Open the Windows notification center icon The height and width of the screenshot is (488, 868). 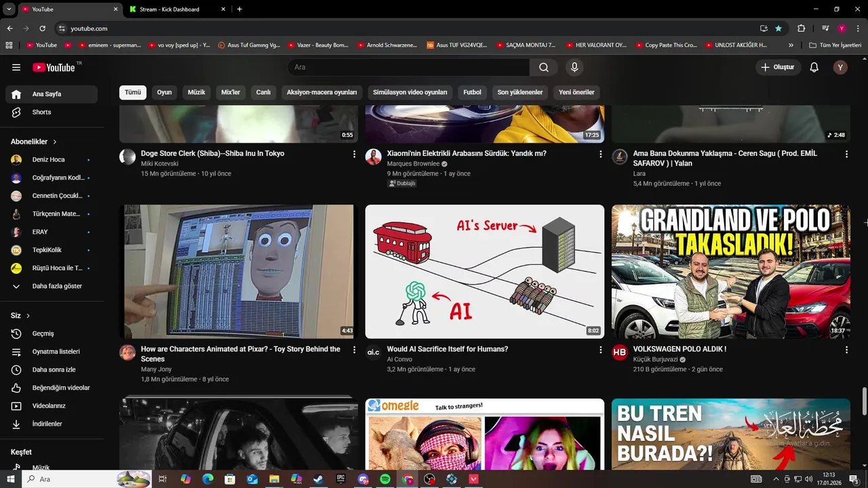[x=854, y=479]
